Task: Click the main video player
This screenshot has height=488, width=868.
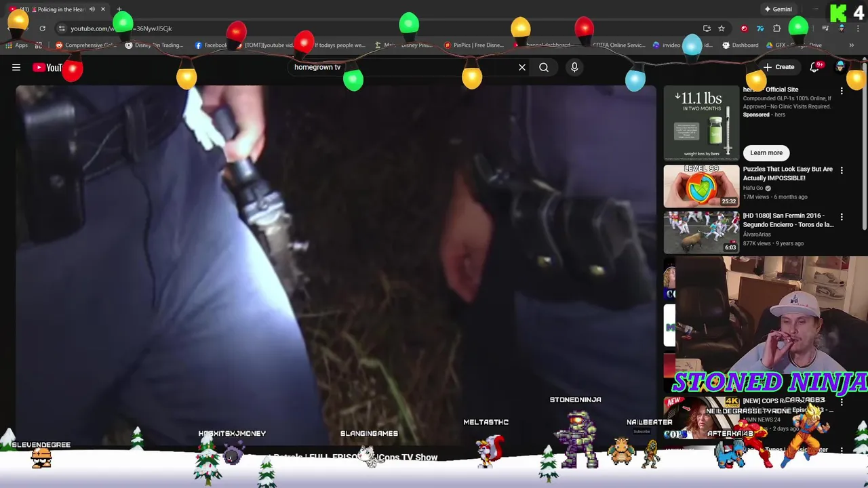Action: 336,264
